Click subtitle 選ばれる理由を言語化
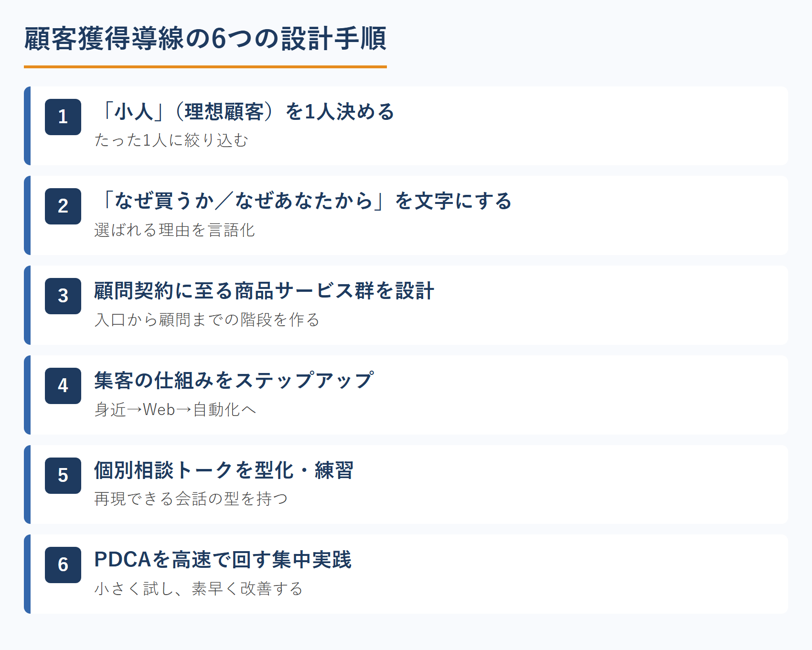This screenshot has width=812, height=650. click(x=175, y=230)
